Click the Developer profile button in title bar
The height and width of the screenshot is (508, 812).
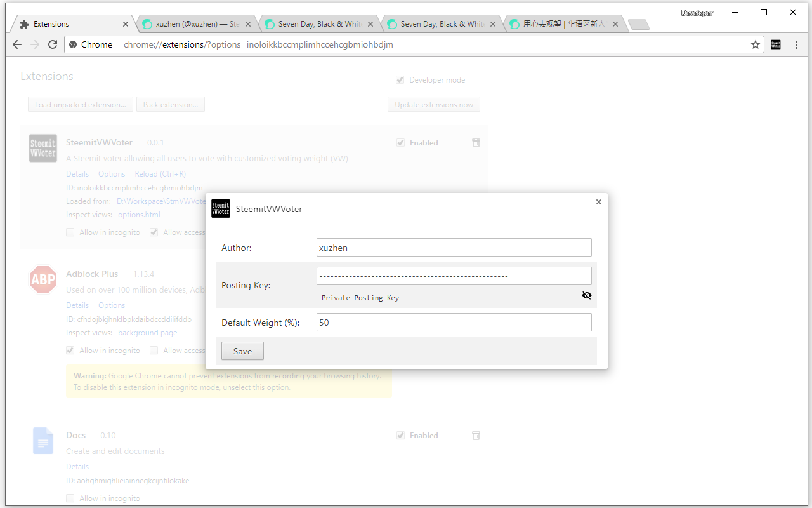697,13
